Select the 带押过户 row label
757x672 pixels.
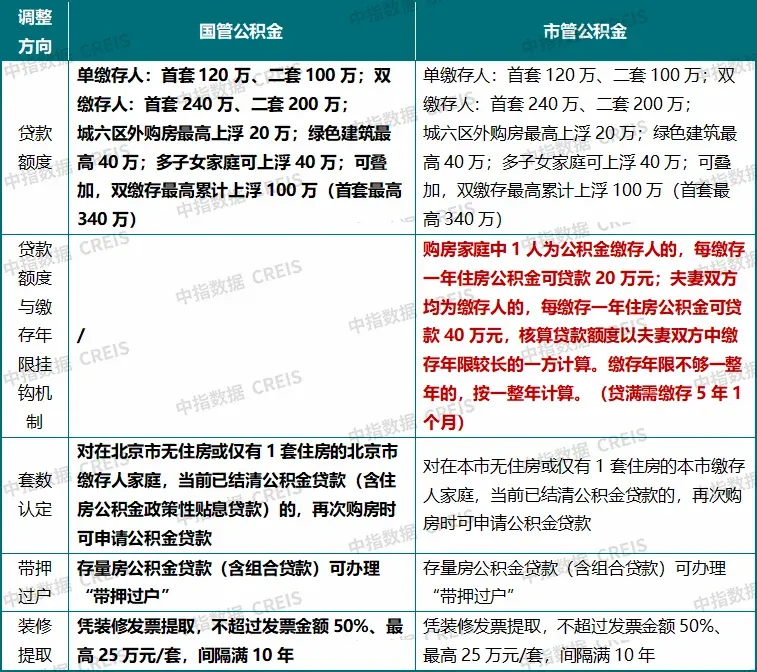point(35,582)
